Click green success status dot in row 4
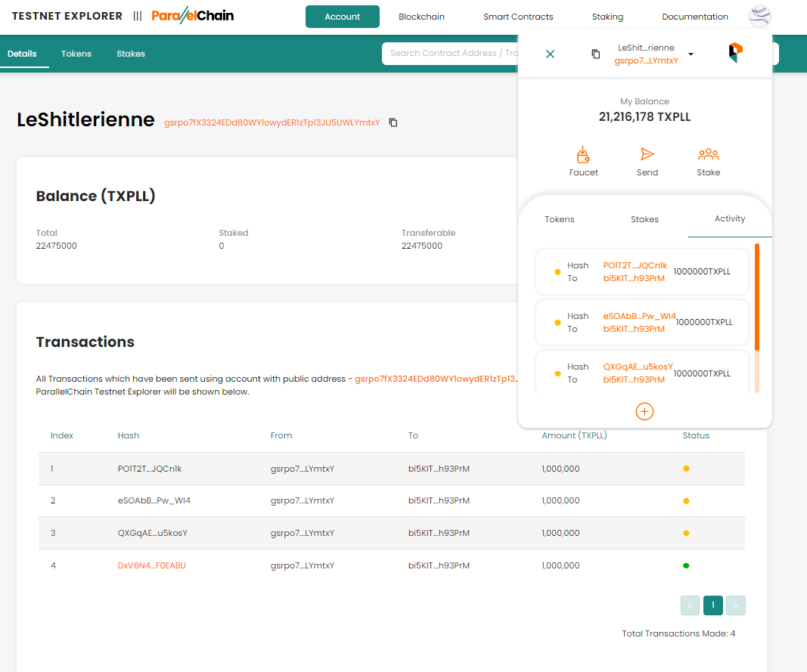The height and width of the screenshot is (672, 807). (686, 565)
